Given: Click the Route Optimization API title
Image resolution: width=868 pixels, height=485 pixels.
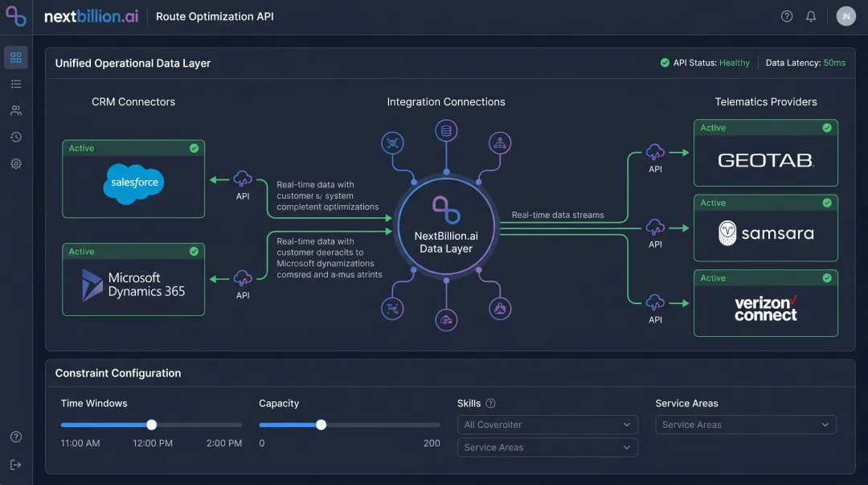Looking at the screenshot, I should [x=215, y=16].
